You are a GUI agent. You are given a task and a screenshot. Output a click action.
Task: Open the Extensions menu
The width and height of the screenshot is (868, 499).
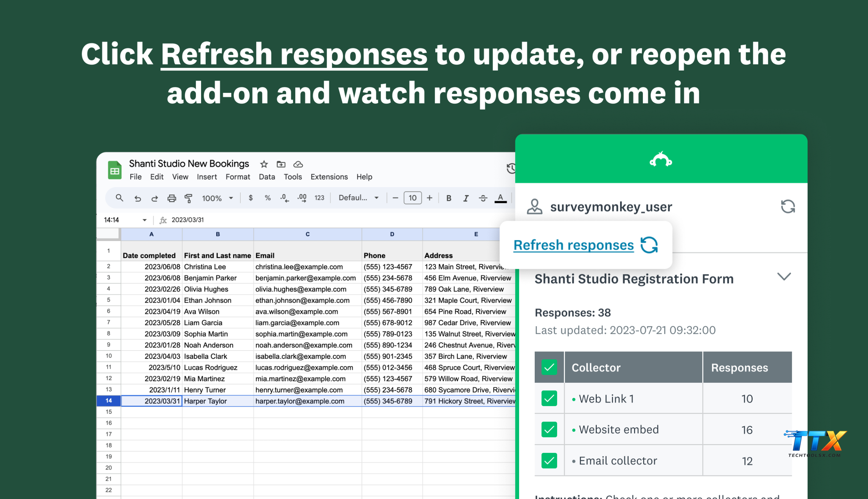point(329,177)
